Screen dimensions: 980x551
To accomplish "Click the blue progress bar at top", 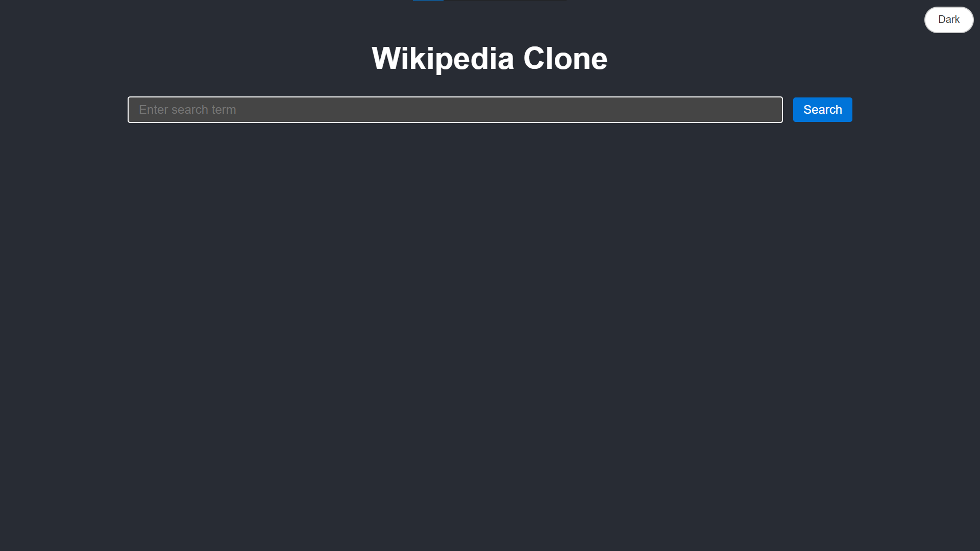I will click(x=428, y=1).
